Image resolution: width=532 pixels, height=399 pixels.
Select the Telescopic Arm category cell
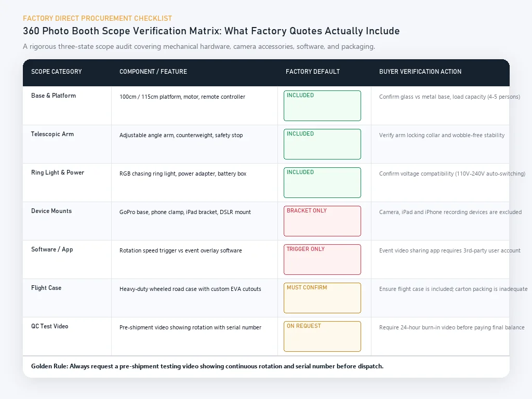click(x=67, y=144)
